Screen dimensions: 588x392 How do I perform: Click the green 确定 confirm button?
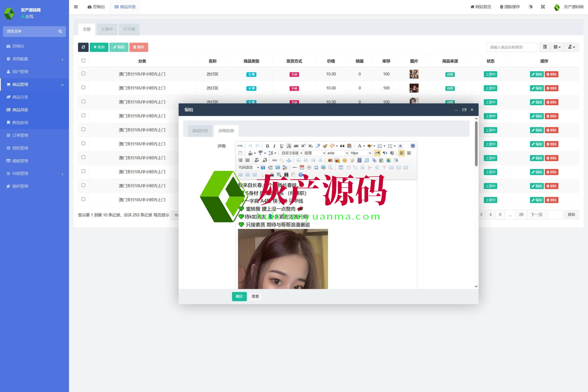(239, 296)
